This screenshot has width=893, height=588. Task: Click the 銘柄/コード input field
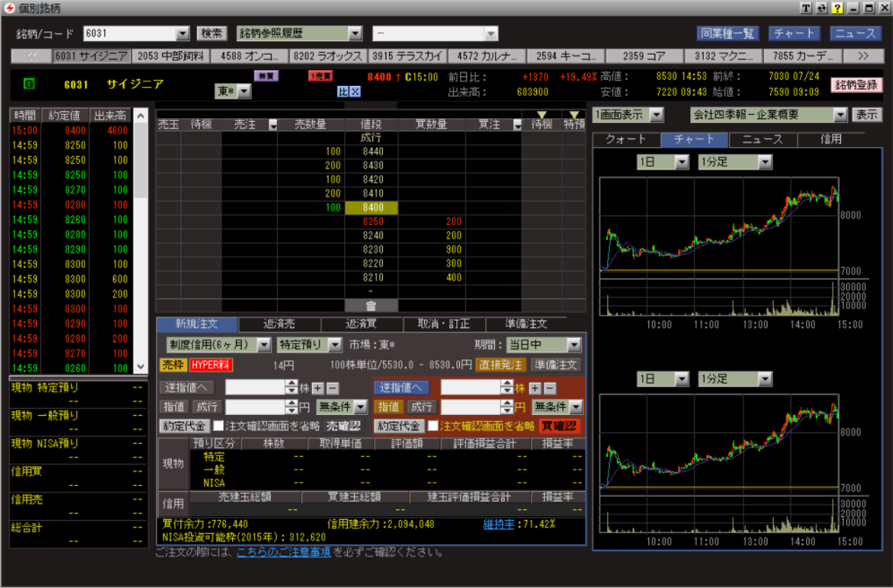click(129, 34)
